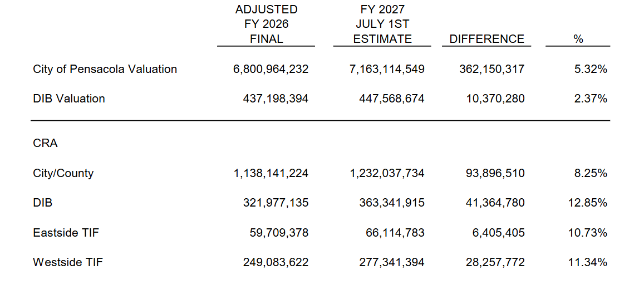
Task: Select the City of Pensacola Valuation label
Action: click(x=105, y=69)
